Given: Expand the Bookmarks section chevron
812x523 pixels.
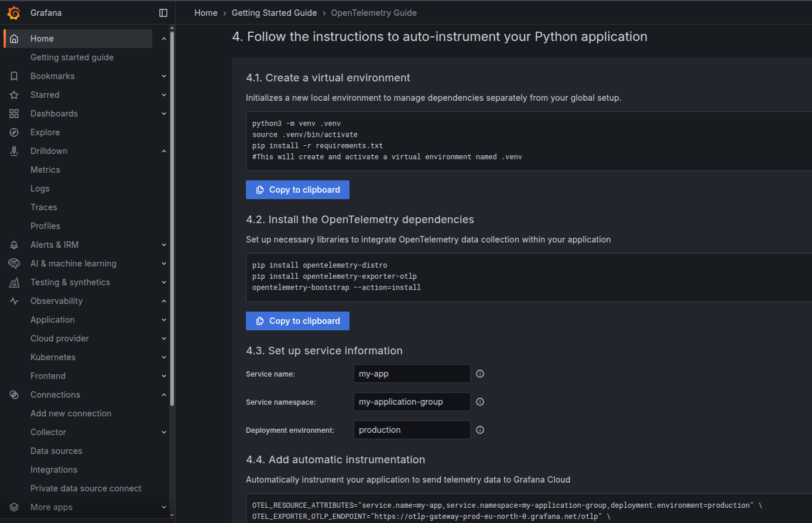Looking at the screenshot, I should [x=164, y=76].
